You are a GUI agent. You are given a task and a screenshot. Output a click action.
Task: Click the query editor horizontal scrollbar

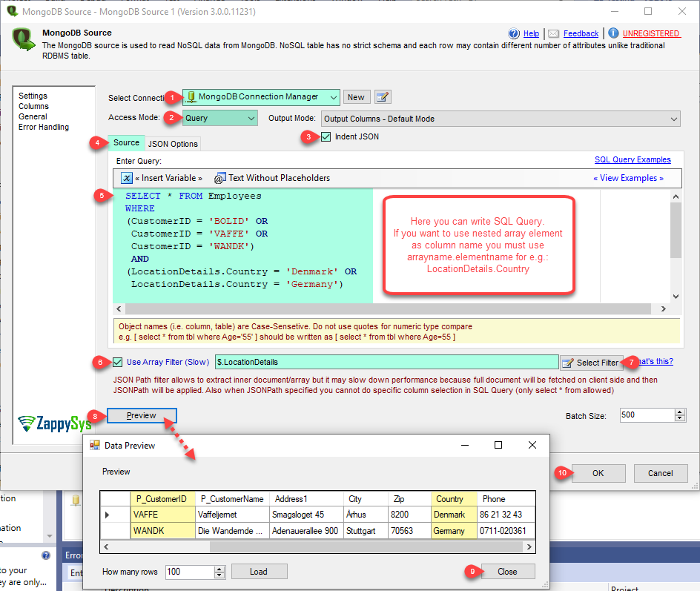388,309
